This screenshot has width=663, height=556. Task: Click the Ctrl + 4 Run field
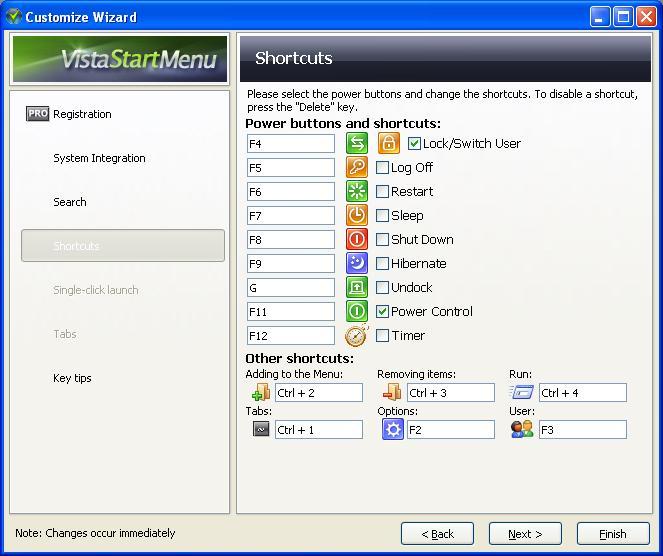pos(583,393)
